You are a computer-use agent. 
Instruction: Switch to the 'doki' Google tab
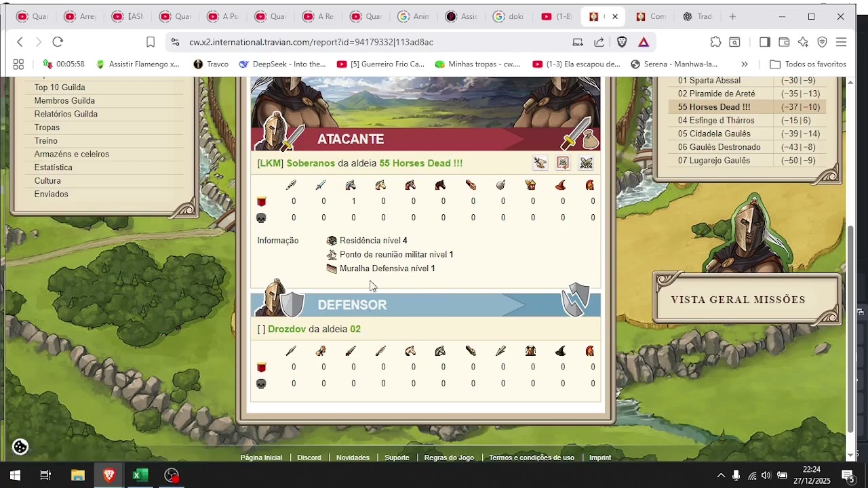tap(509, 16)
